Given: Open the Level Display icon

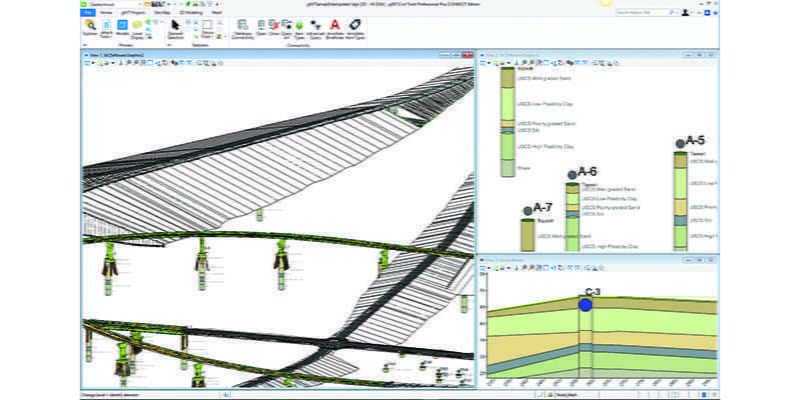Looking at the screenshot, I should [138, 29].
